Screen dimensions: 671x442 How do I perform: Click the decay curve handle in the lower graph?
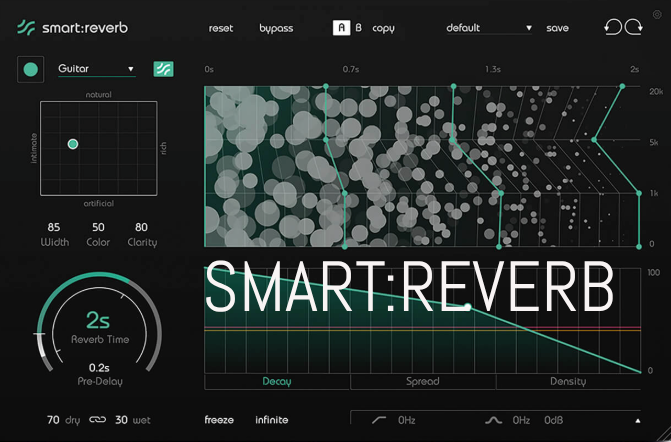[x=468, y=306]
